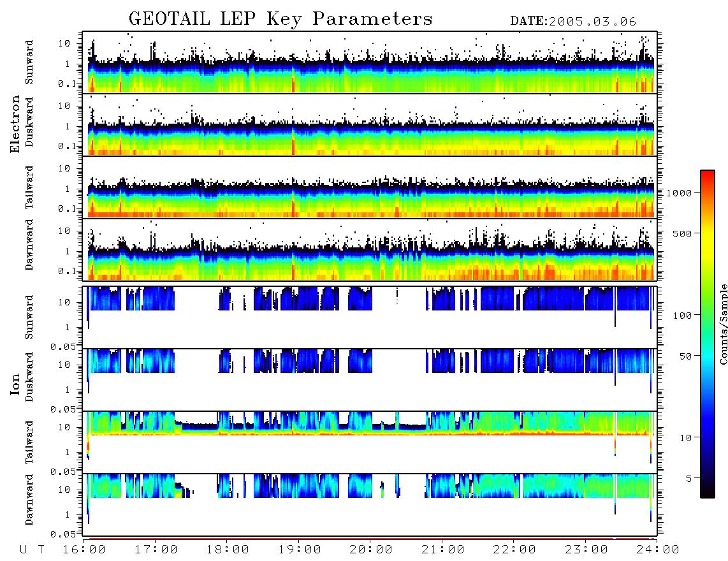Click the 5 color scale label
The width and height of the screenshot is (728, 561).
pos(689,478)
